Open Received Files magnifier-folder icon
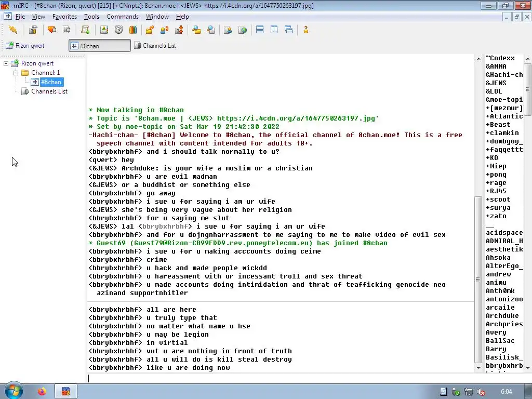The height and width of the screenshot is (399, 532). 196,30
